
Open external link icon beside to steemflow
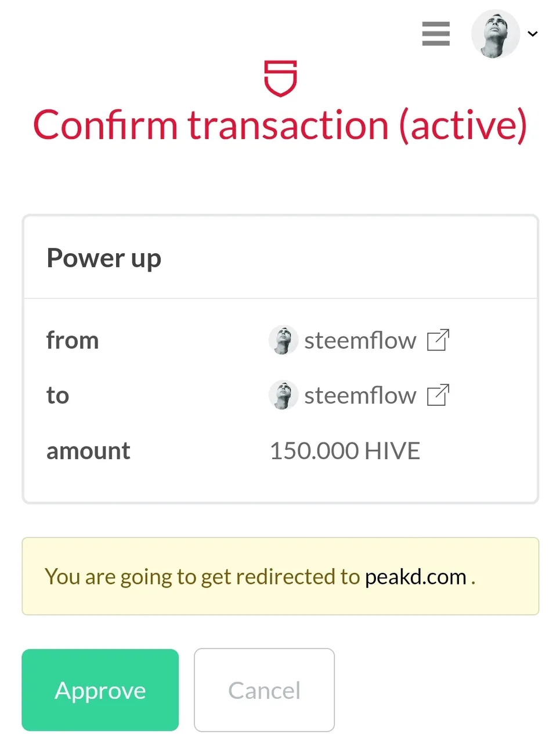[438, 395]
